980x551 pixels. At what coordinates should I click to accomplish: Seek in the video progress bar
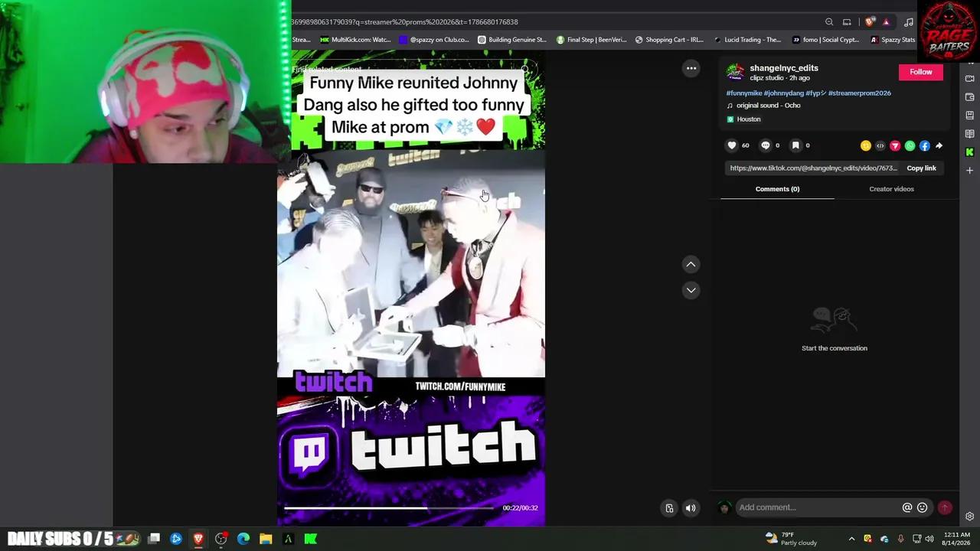389,507
